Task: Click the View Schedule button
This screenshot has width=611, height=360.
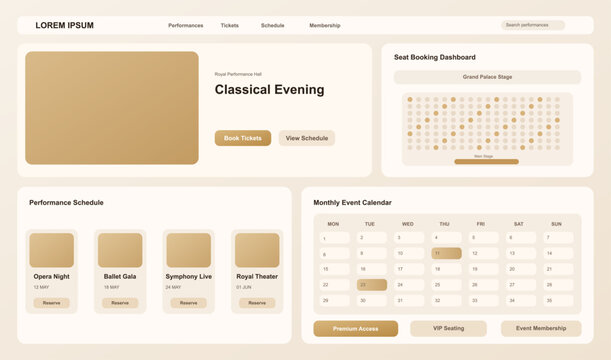Action: coord(307,138)
